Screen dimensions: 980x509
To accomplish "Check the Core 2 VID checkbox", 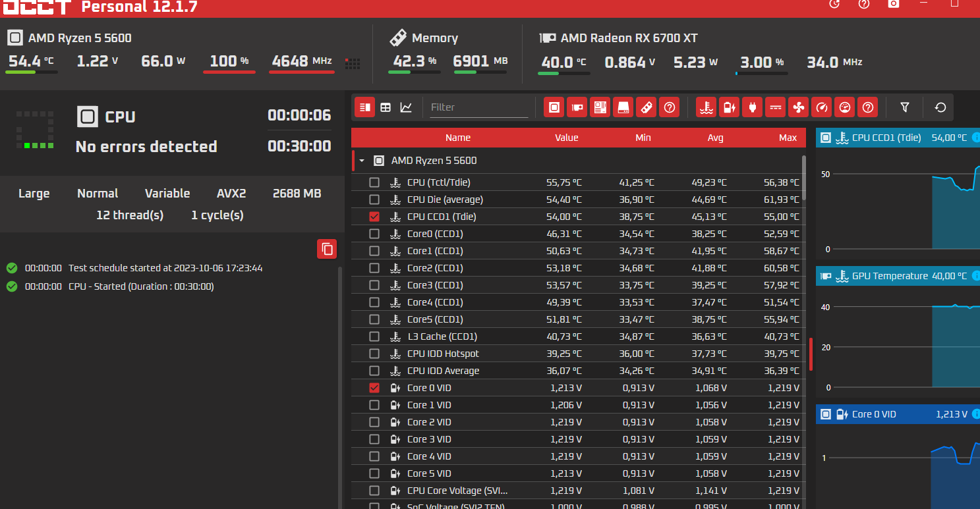I will click(x=374, y=422).
